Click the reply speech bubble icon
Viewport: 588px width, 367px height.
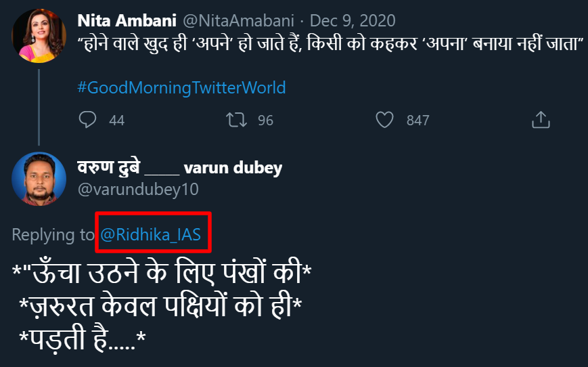pyautogui.click(x=88, y=120)
